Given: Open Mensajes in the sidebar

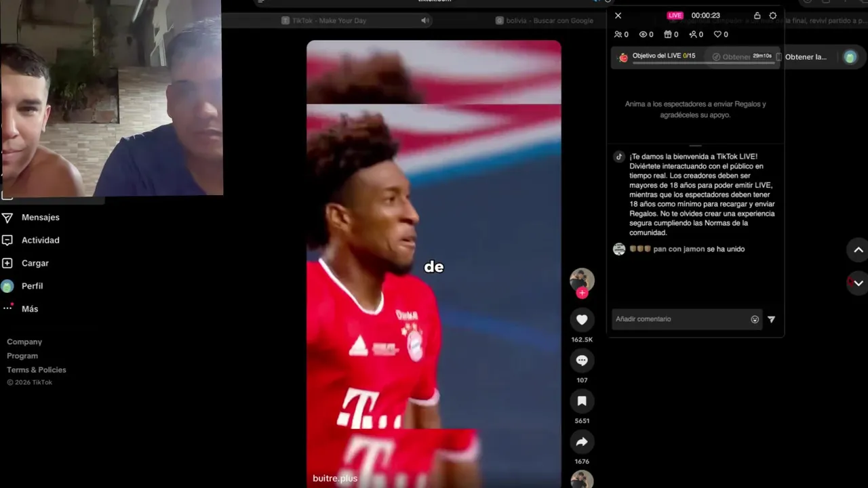Looking at the screenshot, I should [41, 218].
